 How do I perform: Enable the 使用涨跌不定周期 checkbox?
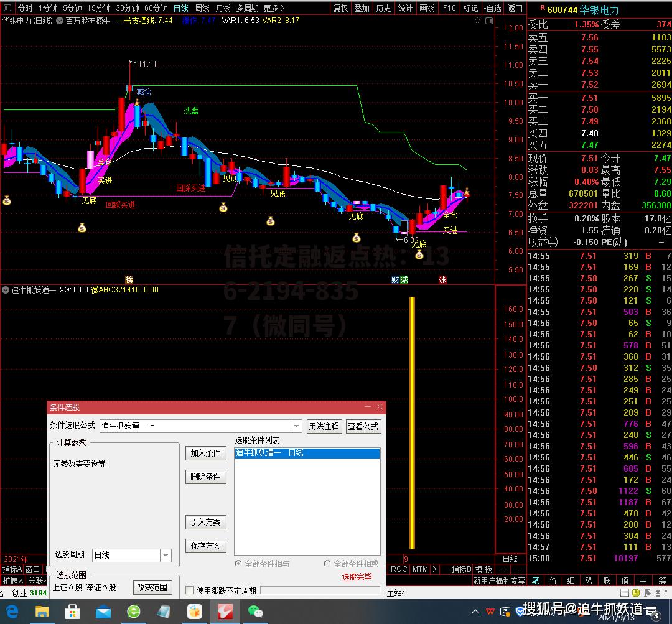pos(189,590)
